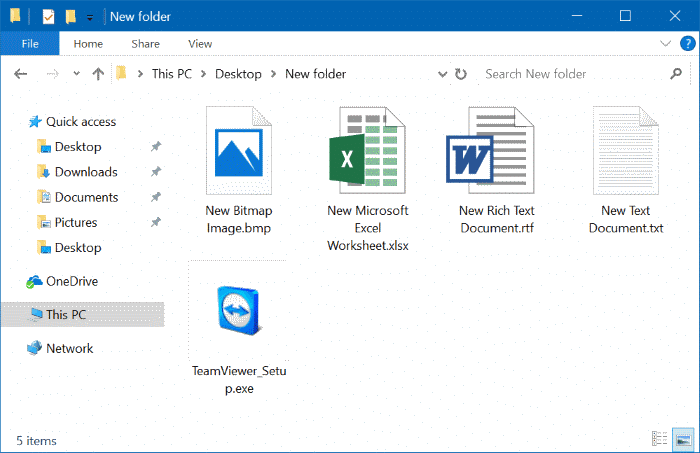Expand the chevron after This PC breadcrumb
The height and width of the screenshot is (453, 700).
click(x=204, y=74)
